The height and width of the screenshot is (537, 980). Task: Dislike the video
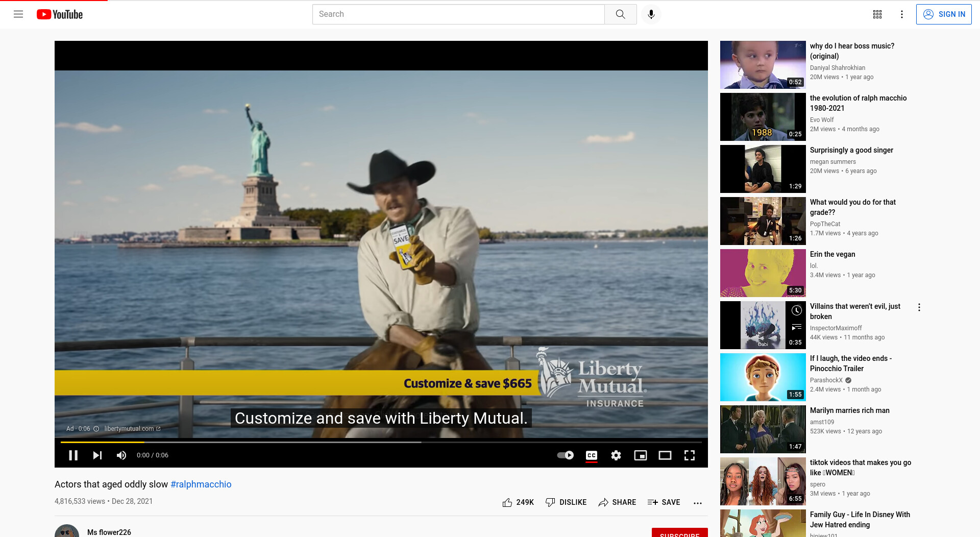tap(566, 502)
